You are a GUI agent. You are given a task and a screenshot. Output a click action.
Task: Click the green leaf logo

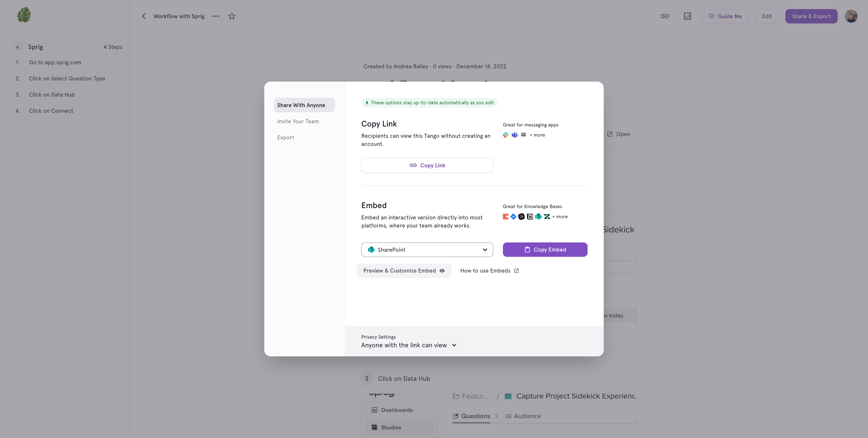pos(24,16)
